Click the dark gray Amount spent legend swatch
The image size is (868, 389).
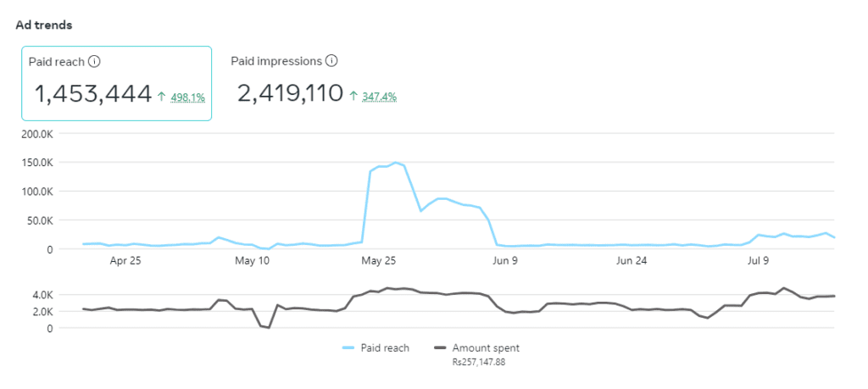click(x=439, y=347)
